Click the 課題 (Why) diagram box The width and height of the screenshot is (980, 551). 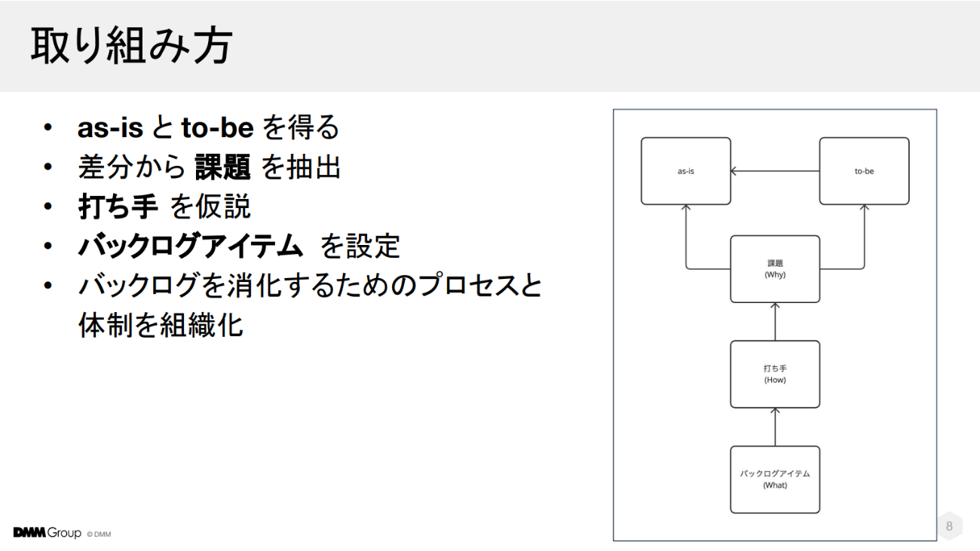coord(775,269)
